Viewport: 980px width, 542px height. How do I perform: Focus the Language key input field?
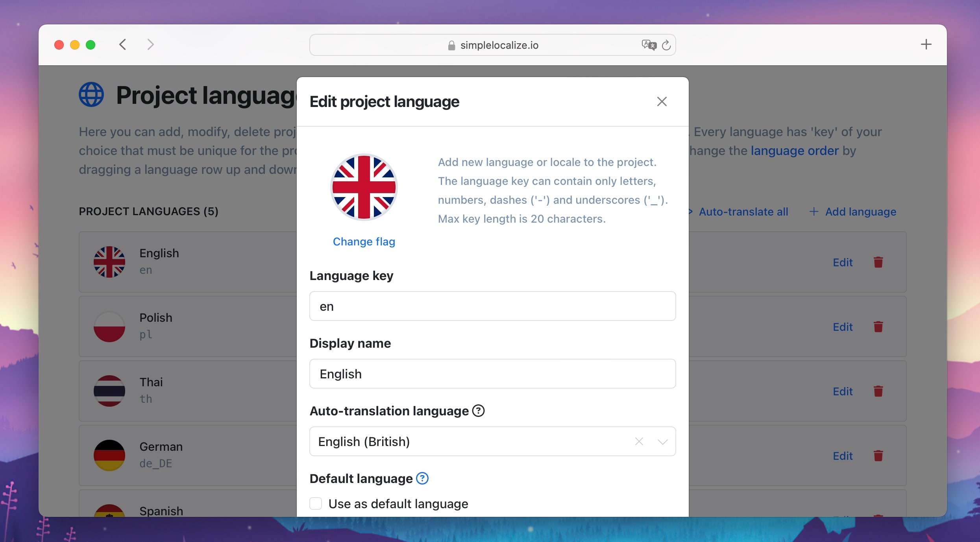[x=492, y=306]
